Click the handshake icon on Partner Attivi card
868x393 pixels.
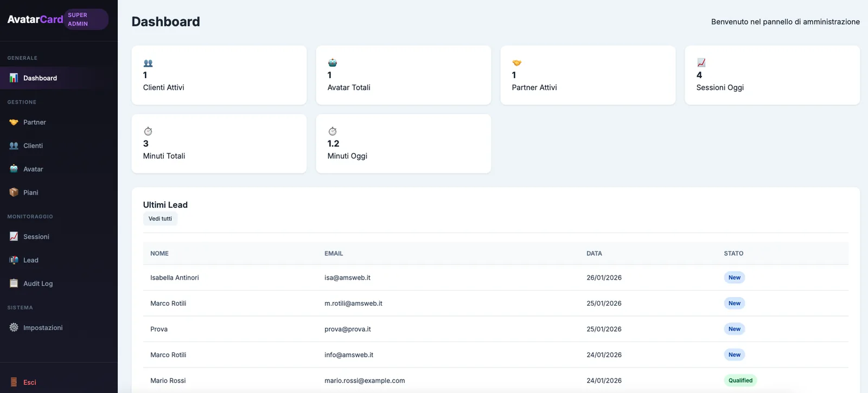[x=517, y=63]
